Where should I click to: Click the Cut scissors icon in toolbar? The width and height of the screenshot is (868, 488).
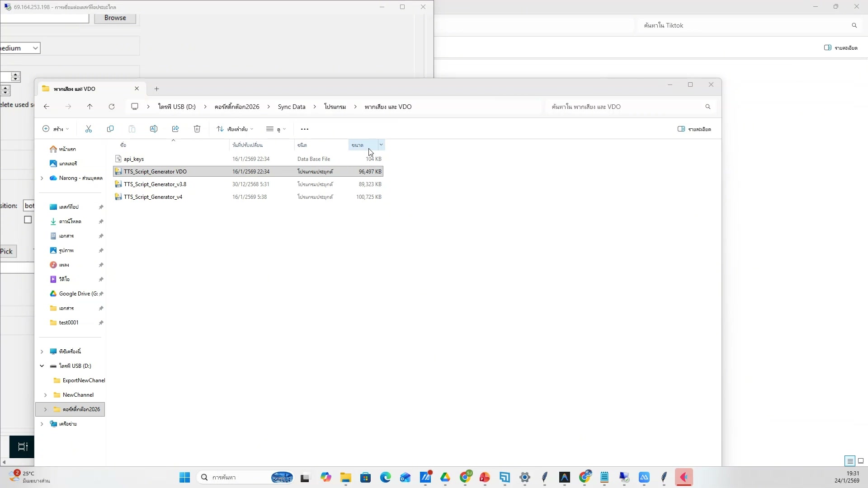coord(89,129)
